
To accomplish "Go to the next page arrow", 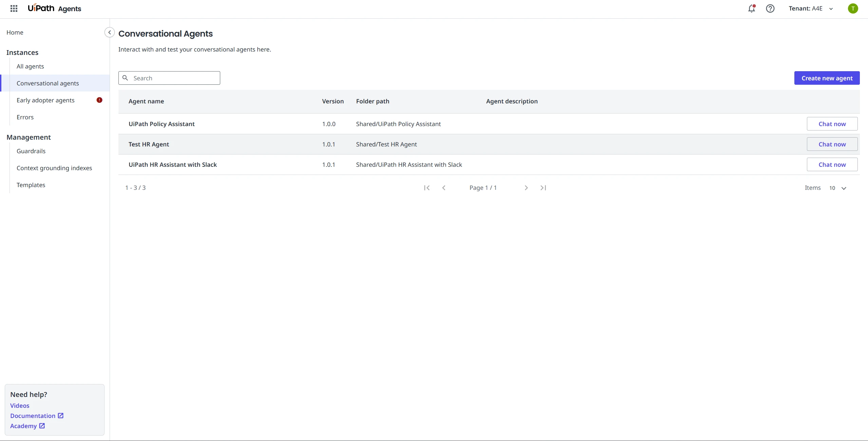I will coord(526,188).
